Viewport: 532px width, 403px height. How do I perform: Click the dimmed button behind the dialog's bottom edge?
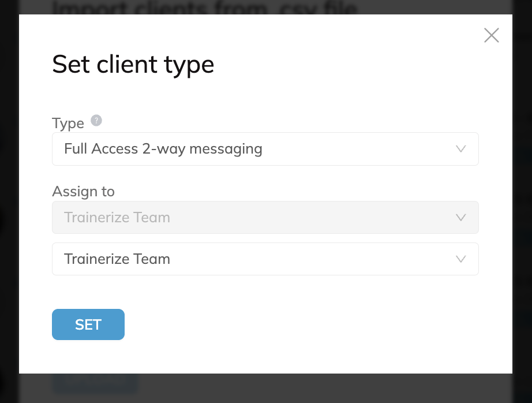[95, 381]
